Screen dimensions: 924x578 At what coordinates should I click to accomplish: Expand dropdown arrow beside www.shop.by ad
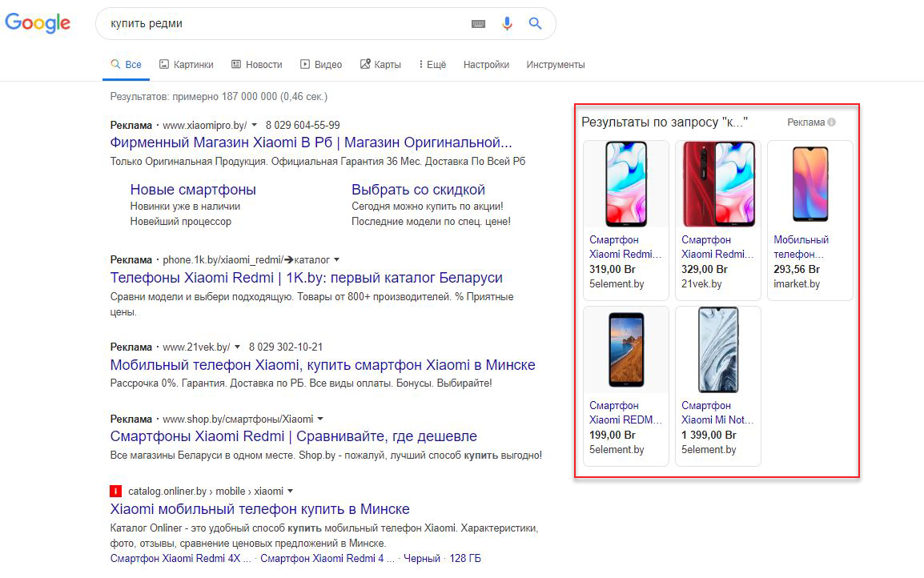click(x=320, y=419)
